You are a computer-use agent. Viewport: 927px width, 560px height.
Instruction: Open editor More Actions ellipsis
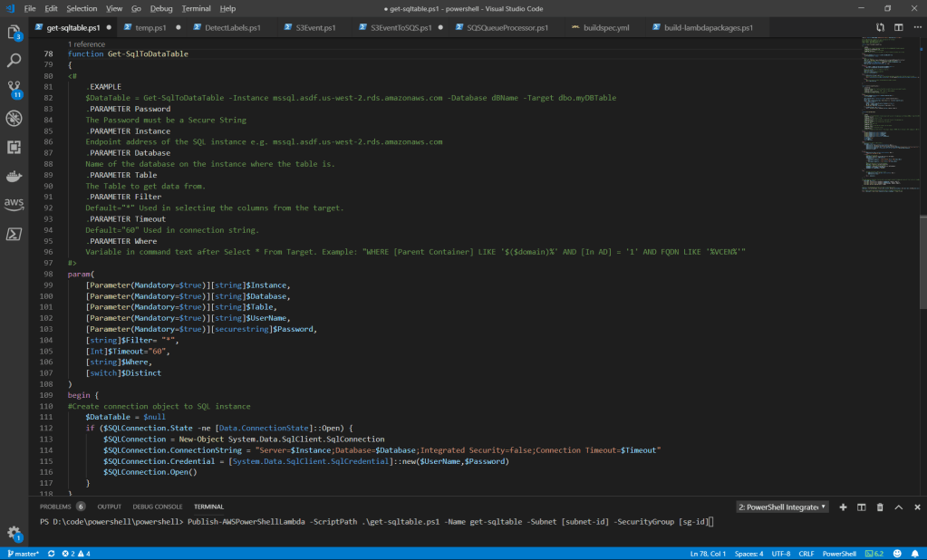pyautogui.click(x=917, y=27)
